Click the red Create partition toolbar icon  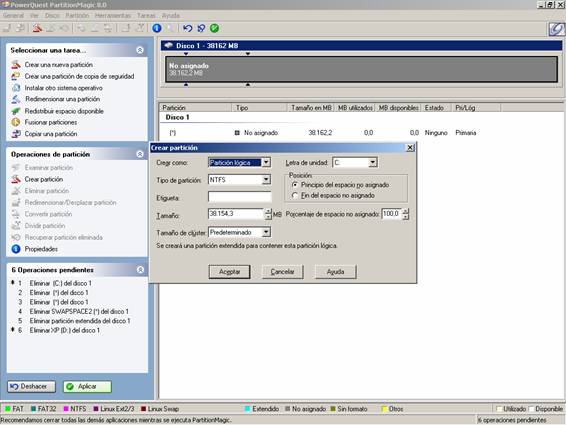[37, 28]
